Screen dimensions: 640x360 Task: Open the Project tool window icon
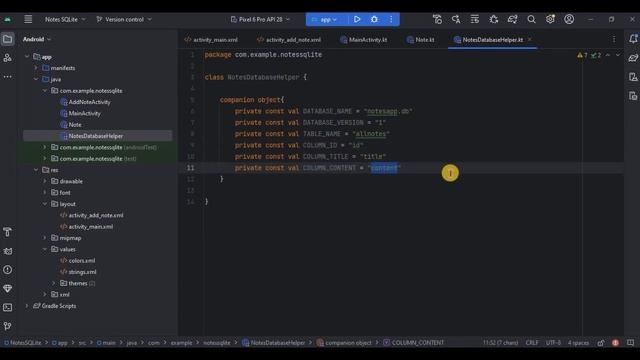click(x=7, y=39)
